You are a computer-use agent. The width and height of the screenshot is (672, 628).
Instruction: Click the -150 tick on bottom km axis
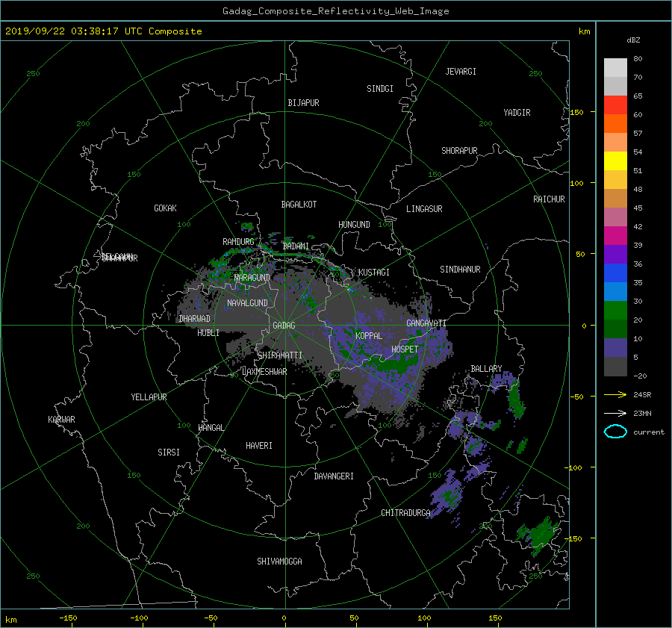(x=68, y=618)
